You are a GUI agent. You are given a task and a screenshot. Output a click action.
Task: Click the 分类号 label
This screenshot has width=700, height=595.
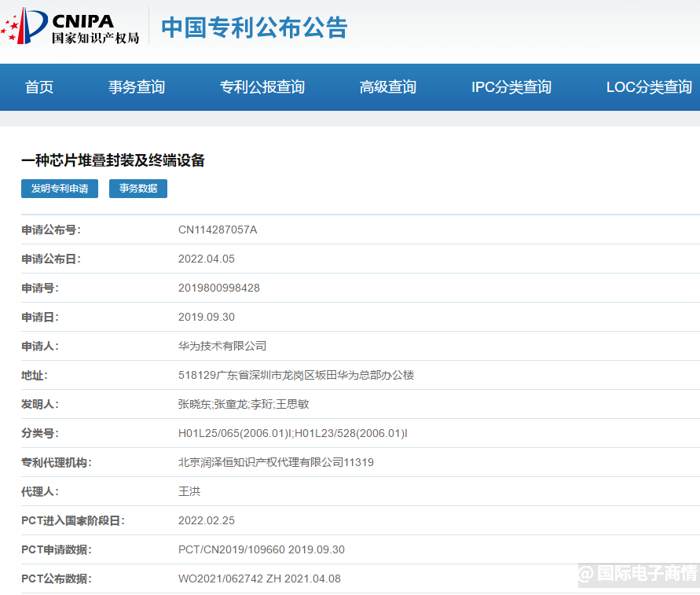40,433
